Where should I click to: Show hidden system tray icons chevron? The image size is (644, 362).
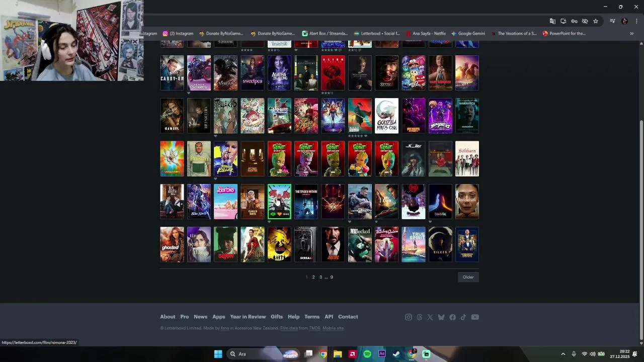tap(563, 354)
